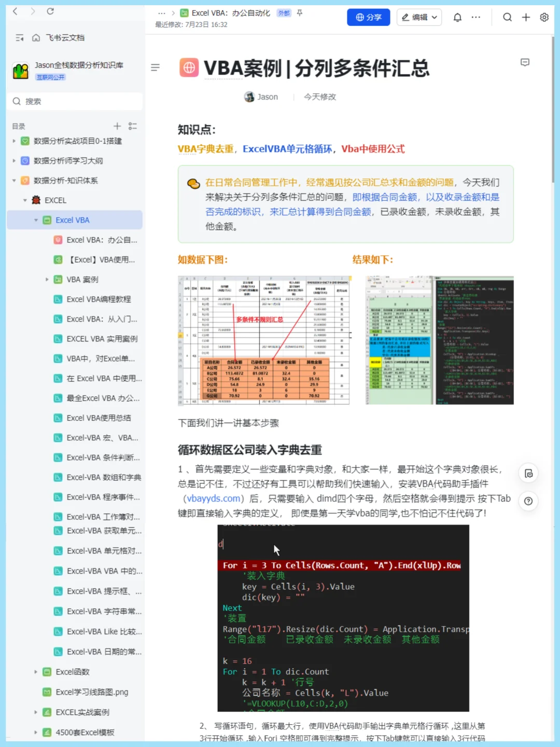Create new content with the plus icon in top toolbar
The width and height of the screenshot is (560, 747).
pos(525,17)
